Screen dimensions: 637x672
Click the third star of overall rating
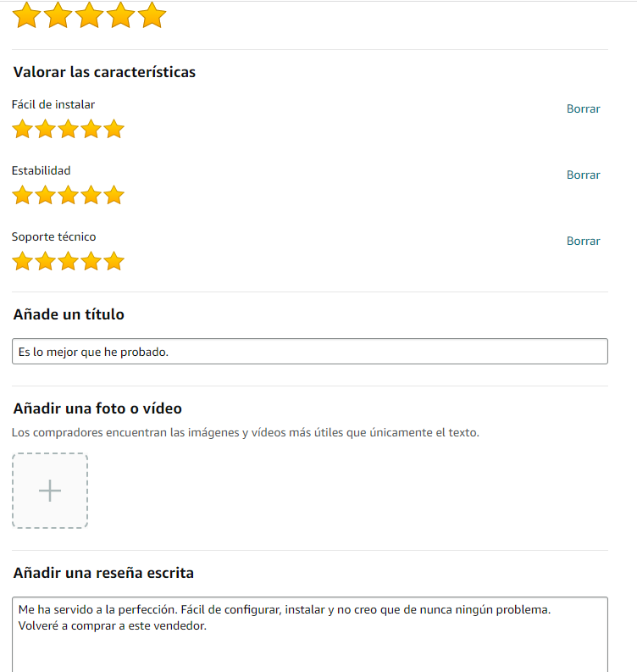pyautogui.click(x=89, y=14)
